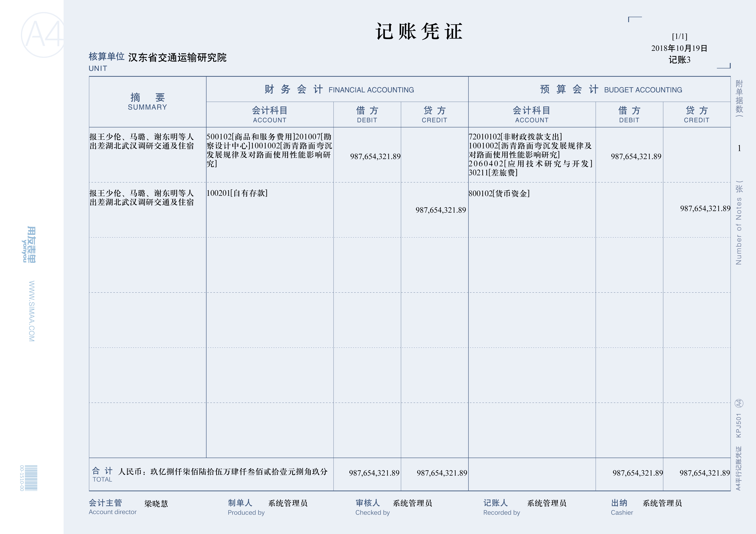Viewport: 756px width, 534px height.
Task: Click the form code KPJ501
Action: (739, 425)
